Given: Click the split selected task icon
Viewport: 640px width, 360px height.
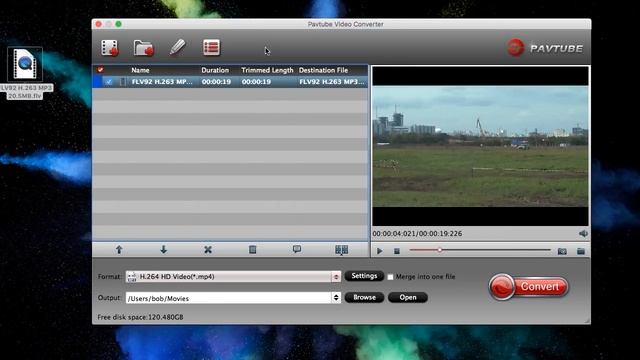Looking at the screenshot, I should pos(342,250).
